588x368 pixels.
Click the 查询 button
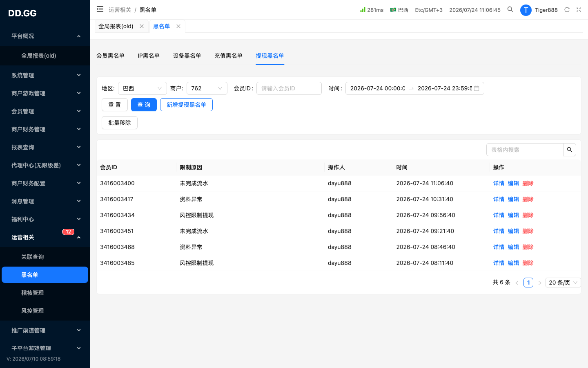(144, 105)
